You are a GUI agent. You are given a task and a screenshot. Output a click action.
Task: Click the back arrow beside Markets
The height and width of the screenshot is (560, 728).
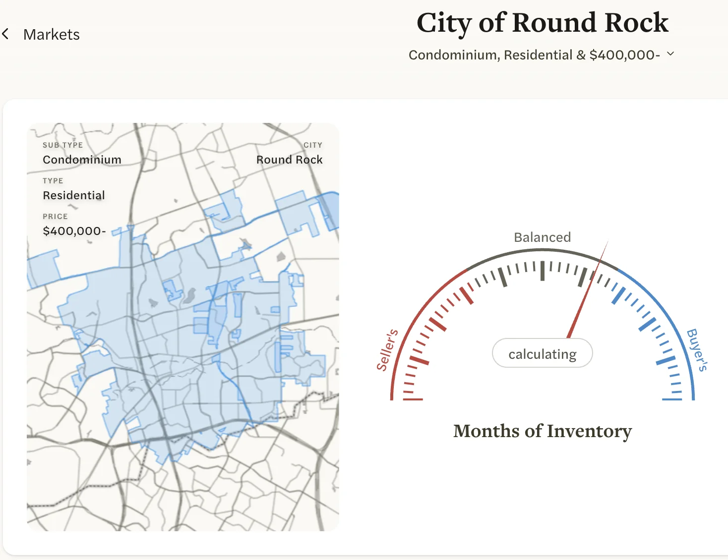tap(5, 34)
